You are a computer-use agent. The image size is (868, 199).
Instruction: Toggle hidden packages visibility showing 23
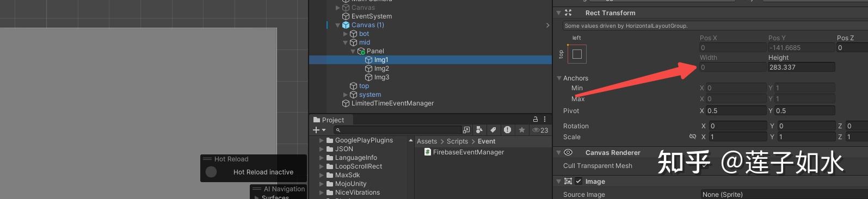[540, 130]
